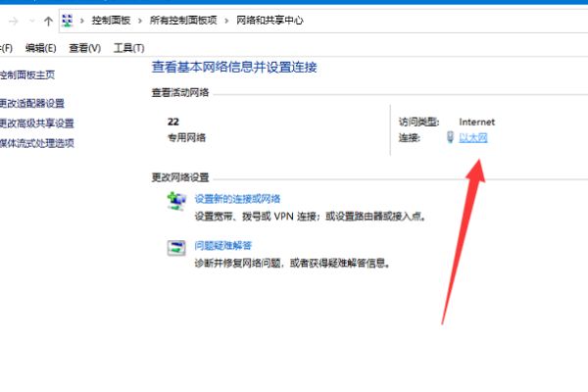The width and height of the screenshot is (588, 392).
Task: Open 问题疑难解答 link
Action: tap(223, 246)
